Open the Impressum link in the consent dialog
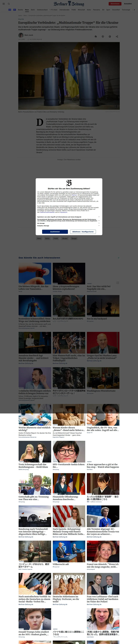 (x=63, y=212)
